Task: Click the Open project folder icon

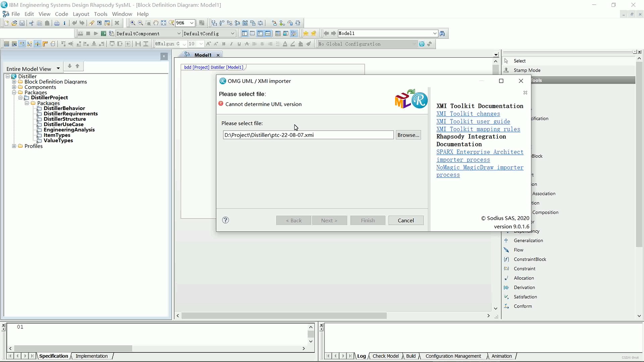Action: click(x=14, y=23)
